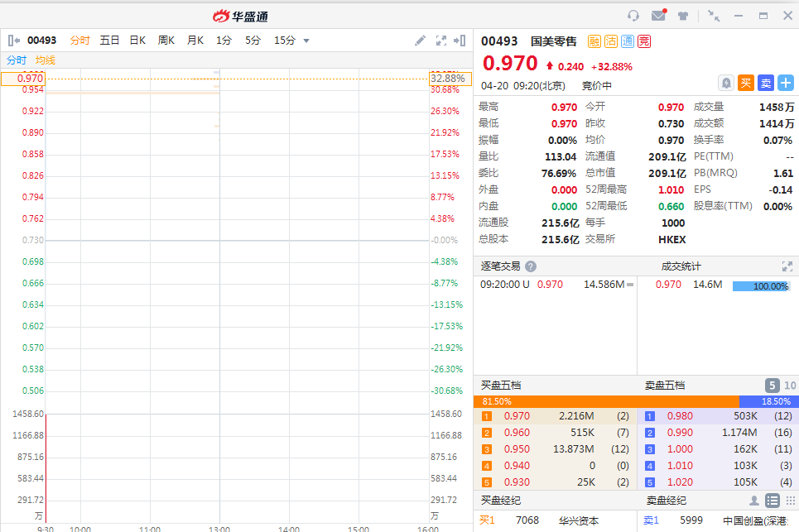799x532 pixels.
Task: Open the skin theme shirt icon
Action: tap(683, 16)
